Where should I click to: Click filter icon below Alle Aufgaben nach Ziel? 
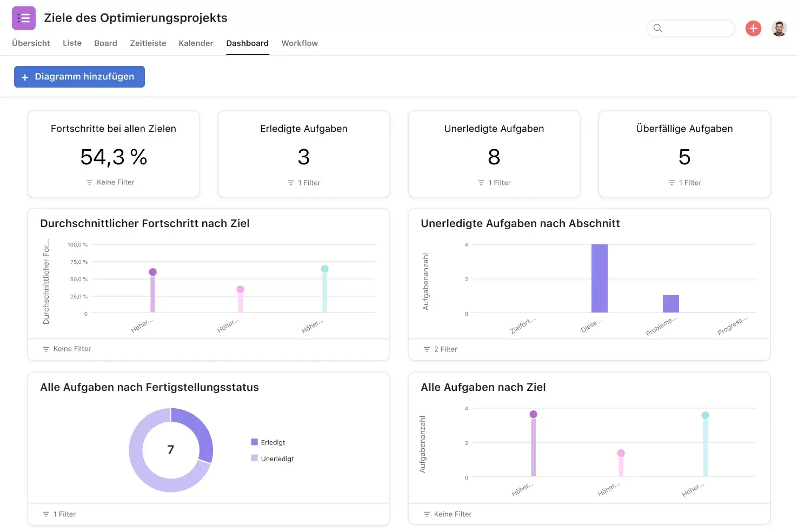(427, 515)
